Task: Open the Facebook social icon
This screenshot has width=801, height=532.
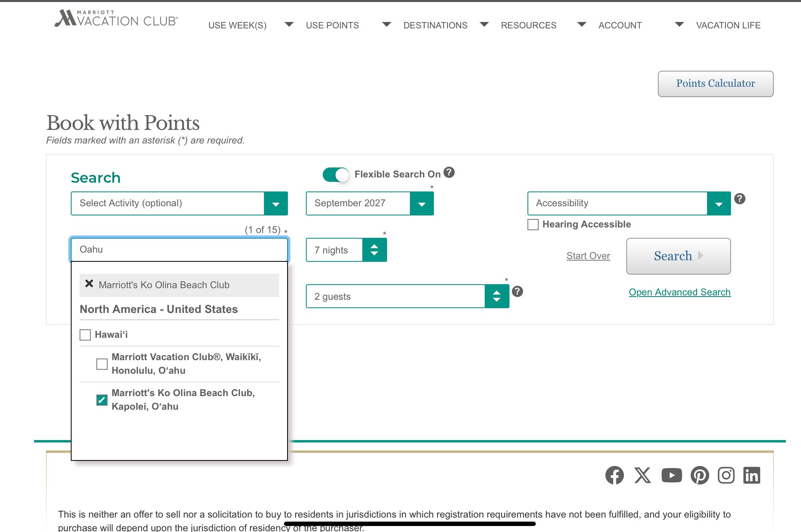Action: pyautogui.click(x=614, y=475)
